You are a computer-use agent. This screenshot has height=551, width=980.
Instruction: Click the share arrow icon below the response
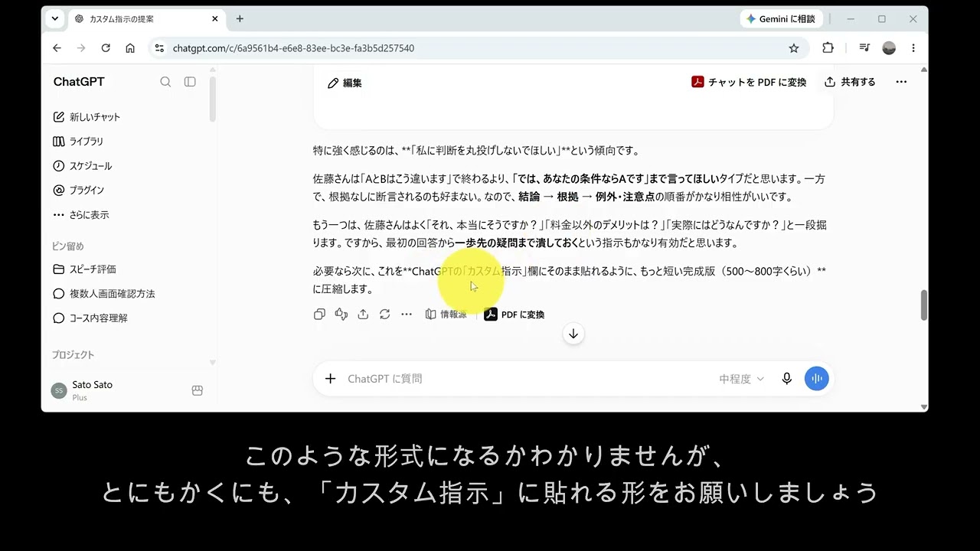coord(363,314)
